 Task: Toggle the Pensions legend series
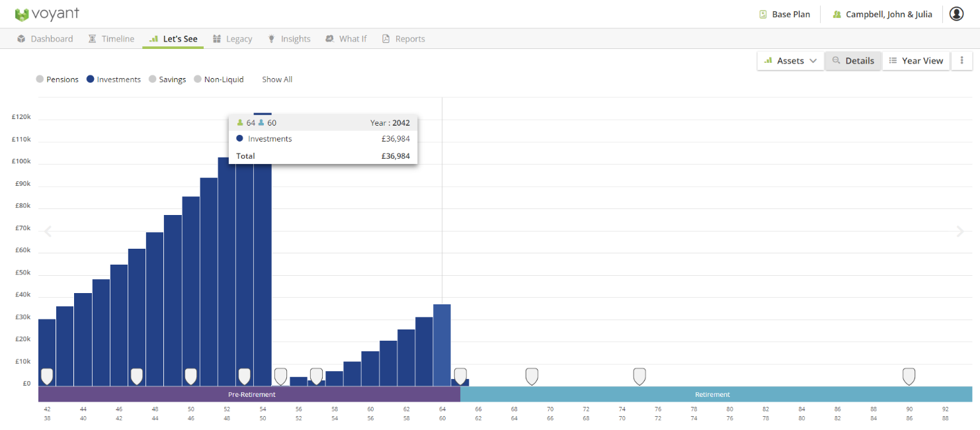(58, 79)
